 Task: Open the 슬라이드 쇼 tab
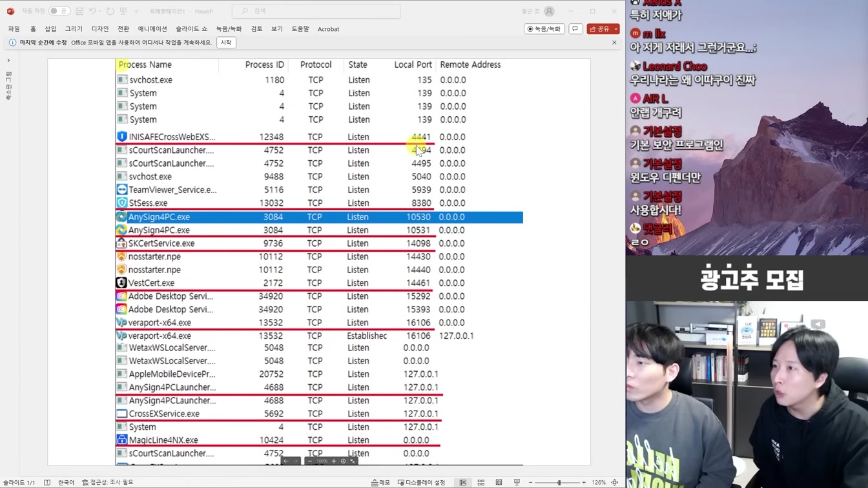coord(192,29)
